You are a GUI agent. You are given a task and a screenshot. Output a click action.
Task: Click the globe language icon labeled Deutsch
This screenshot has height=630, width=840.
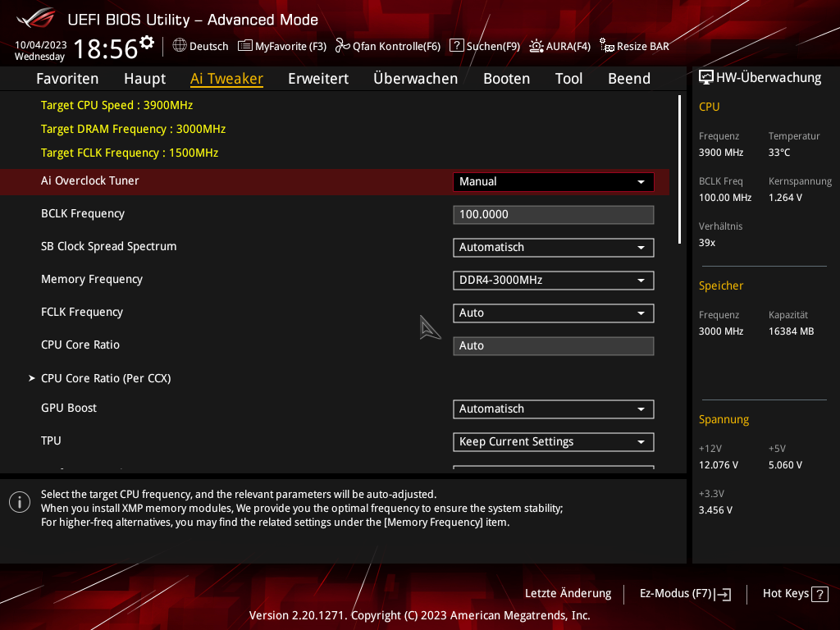click(x=180, y=46)
